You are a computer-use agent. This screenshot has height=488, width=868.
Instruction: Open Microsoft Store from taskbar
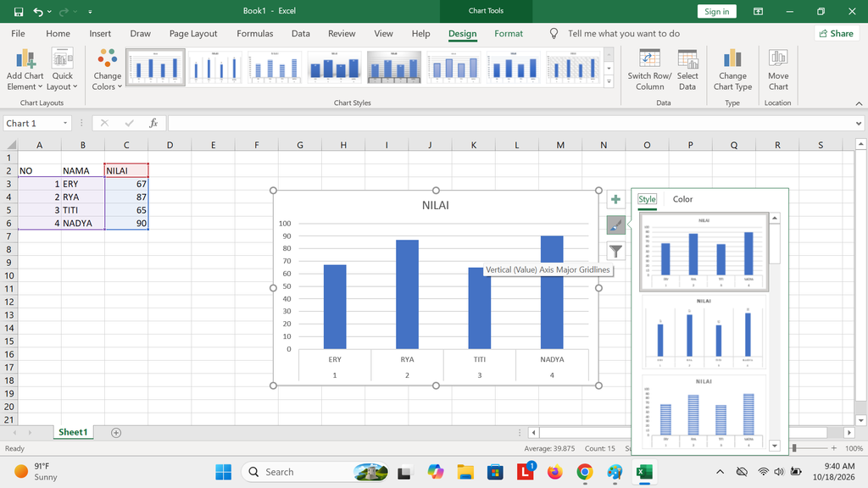click(495, 472)
